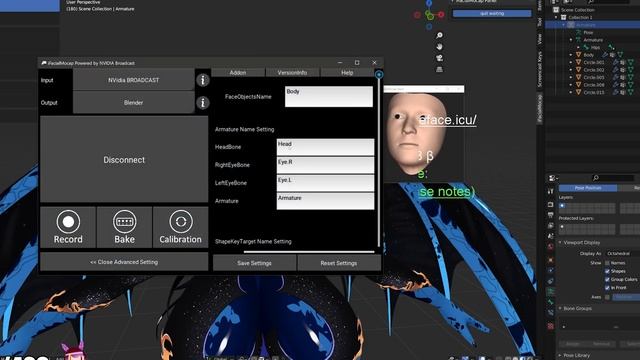Click the Calibration icon button
The width and height of the screenshot is (640, 360).
point(180,227)
